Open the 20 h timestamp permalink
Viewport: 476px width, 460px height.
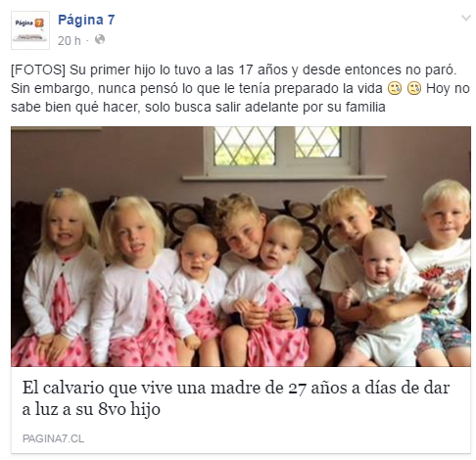pyautogui.click(x=69, y=41)
